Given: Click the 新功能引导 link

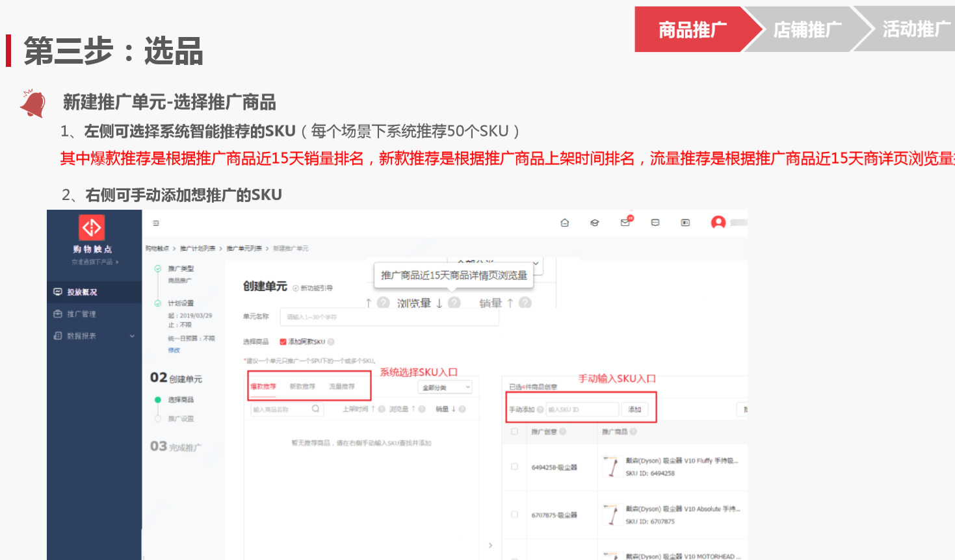Looking at the screenshot, I should pyautogui.click(x=317, y=288).
